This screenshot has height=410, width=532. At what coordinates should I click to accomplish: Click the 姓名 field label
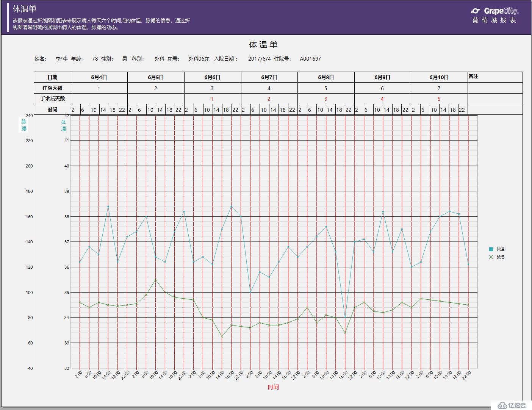click(40, 59)
